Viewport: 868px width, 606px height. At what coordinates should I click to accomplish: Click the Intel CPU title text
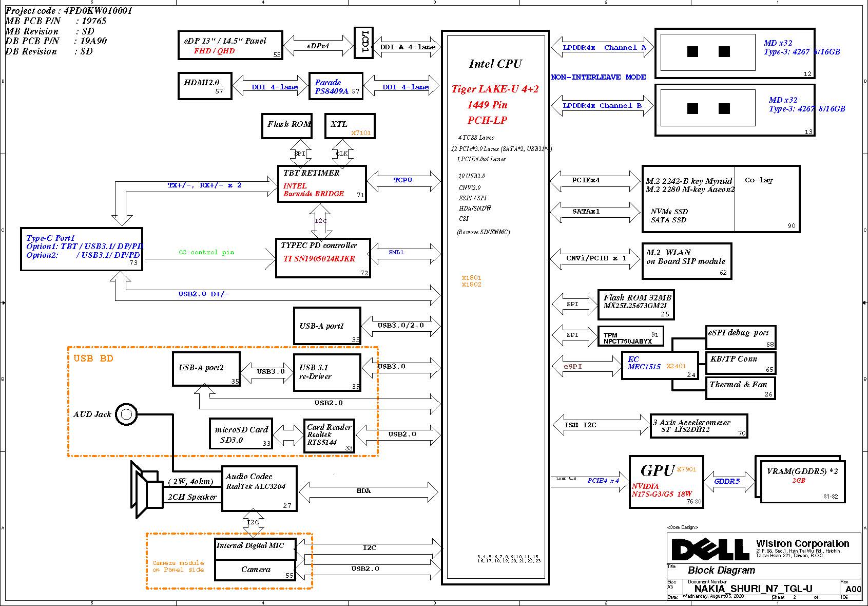pyautogui.click(x=495, y=64)
